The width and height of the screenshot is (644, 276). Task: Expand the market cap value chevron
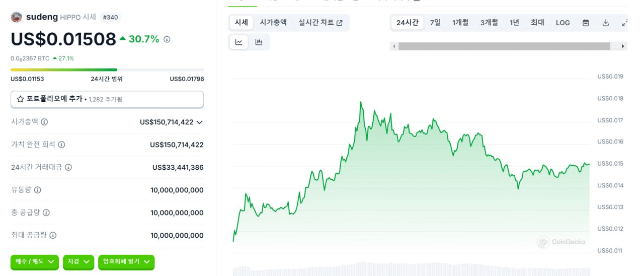point(200,122)
